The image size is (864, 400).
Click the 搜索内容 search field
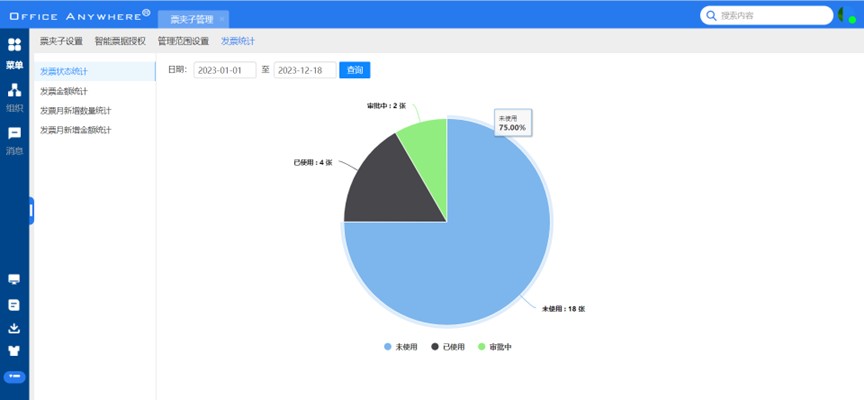pos(770,15)
